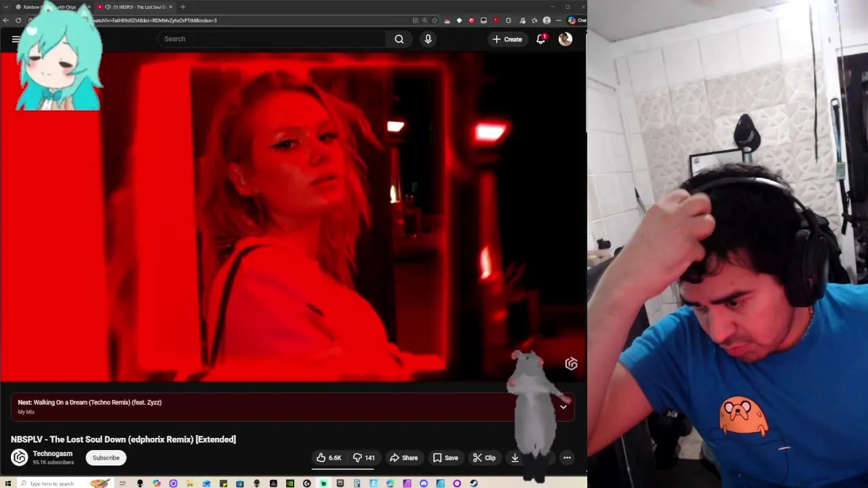Like the video with 6.6K thumbs up
This screenshot has height=488, width=868.
click(x=329, y=457)
